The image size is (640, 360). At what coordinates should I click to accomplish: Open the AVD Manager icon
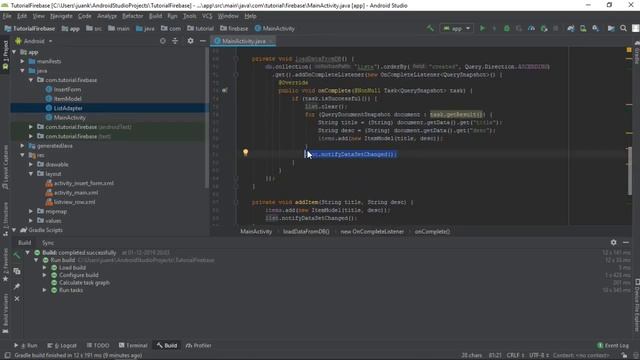pos(583,28)
